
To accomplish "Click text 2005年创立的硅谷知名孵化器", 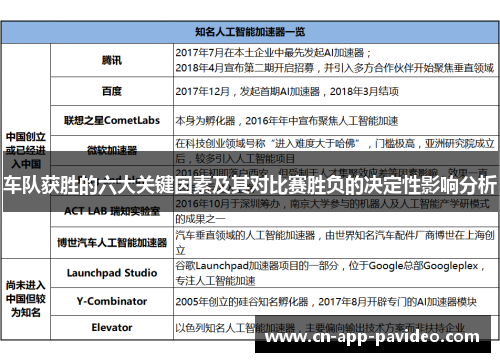I will 242,302.
